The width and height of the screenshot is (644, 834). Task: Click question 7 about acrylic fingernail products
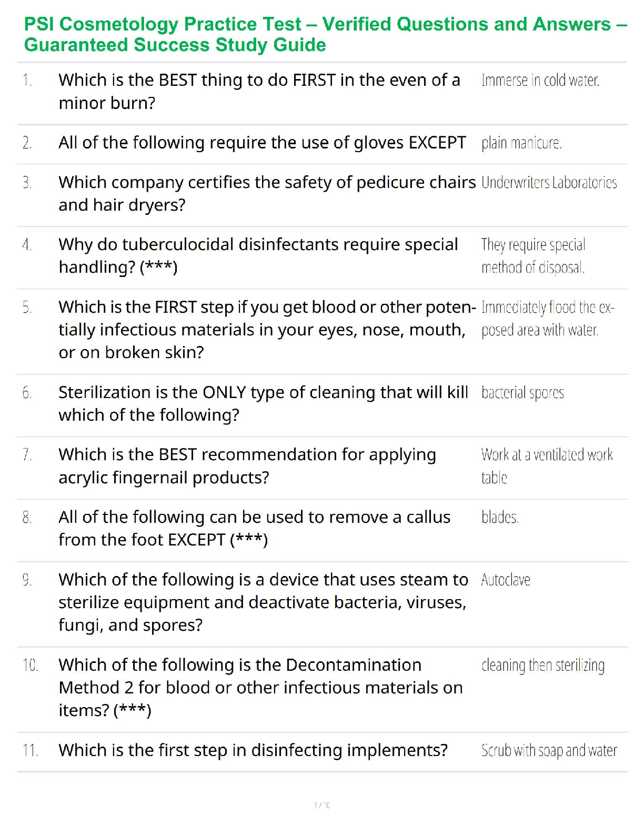coord(247,466)
